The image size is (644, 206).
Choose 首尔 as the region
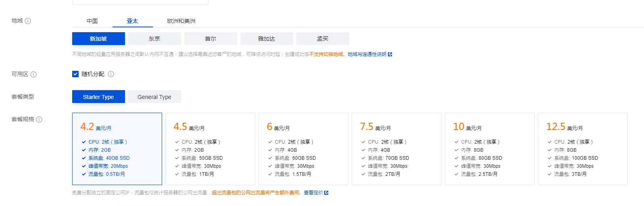210,39
